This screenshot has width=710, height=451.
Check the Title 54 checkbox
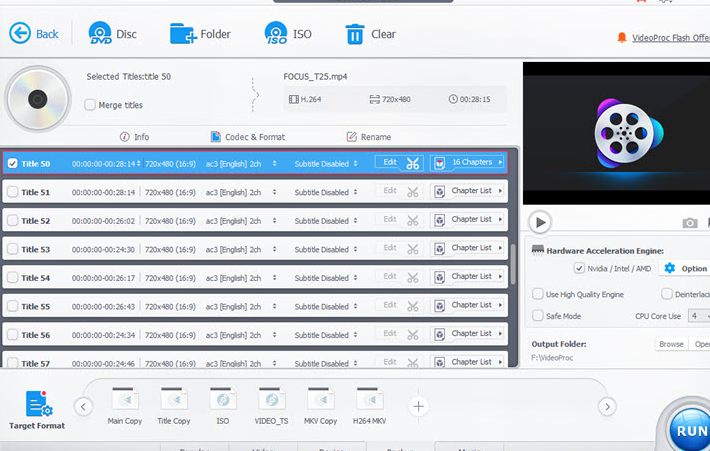coord(13,278)
